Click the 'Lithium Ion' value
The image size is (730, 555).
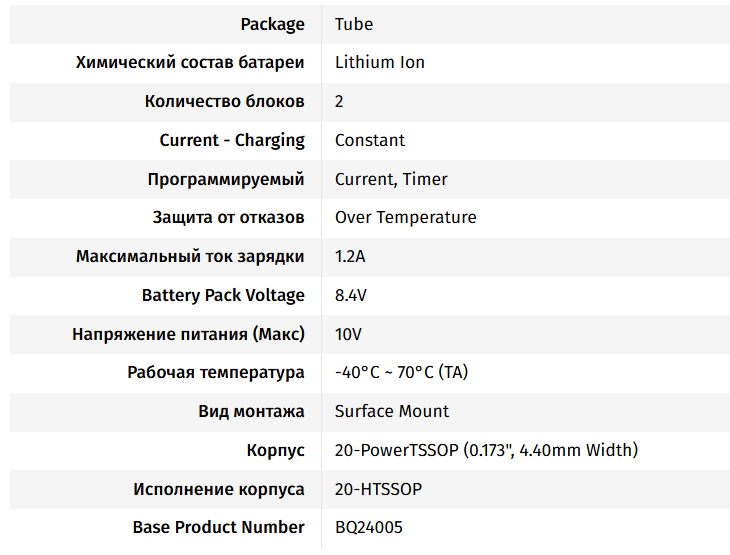coord(379,63)
